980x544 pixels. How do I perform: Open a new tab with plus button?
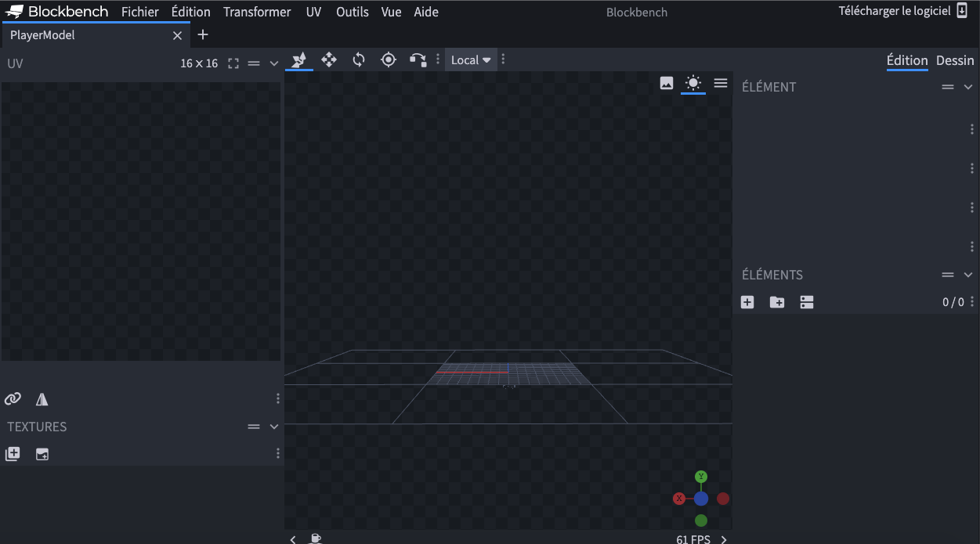point(203,34)
